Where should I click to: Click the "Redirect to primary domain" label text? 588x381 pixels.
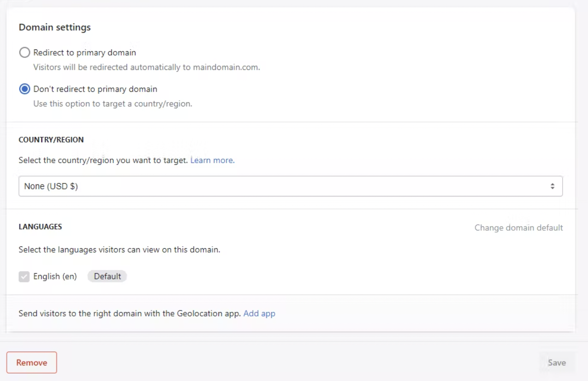pyautogui.click(x=84, y=52)
